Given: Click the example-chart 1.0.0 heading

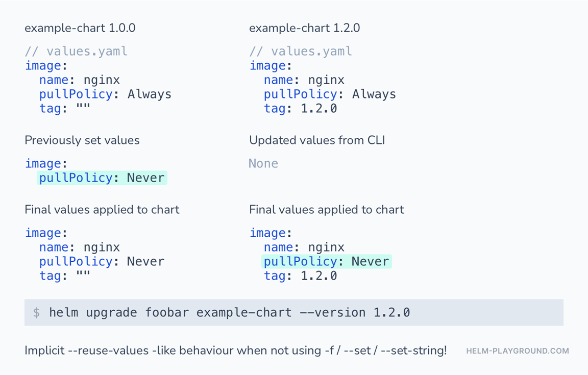Looking at the screenshot, I should coord(80,28).
